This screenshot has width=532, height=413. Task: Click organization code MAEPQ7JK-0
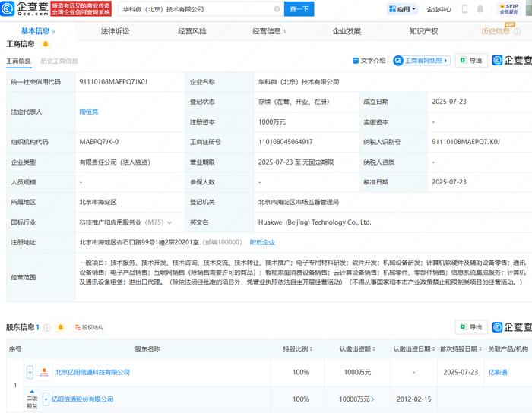(99, 142)
